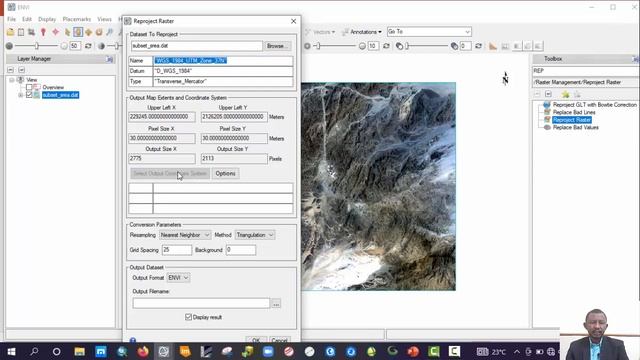The height and width of the screenshot is (360, 640).
Task: Open the Go To combo box
Action: (429, 31)
